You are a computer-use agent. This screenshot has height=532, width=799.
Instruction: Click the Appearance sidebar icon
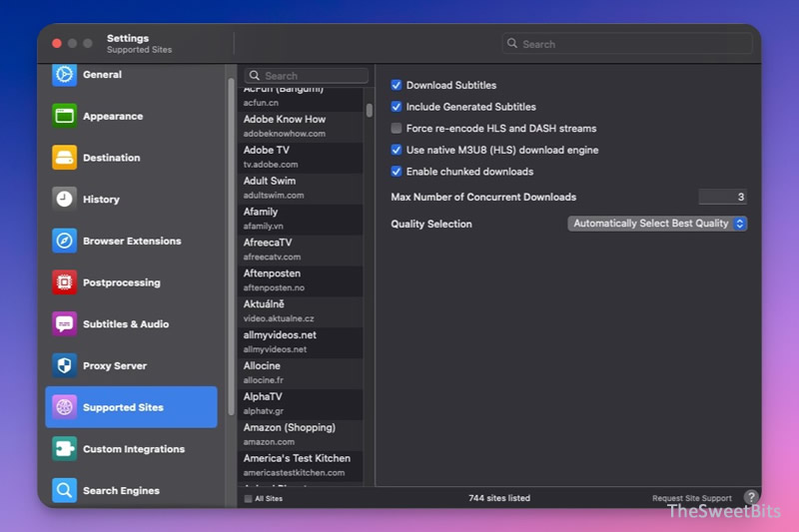pos(64,116)
